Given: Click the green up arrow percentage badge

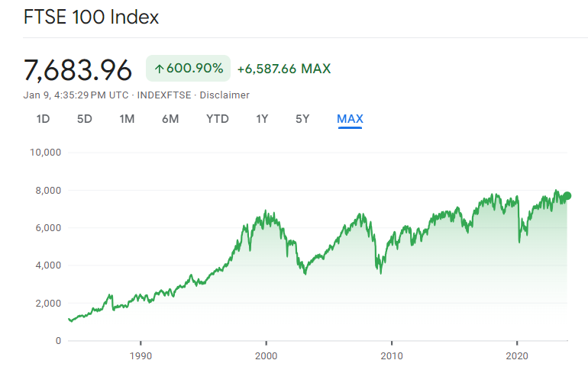Looking at the screenshot, I should [189, 68].
